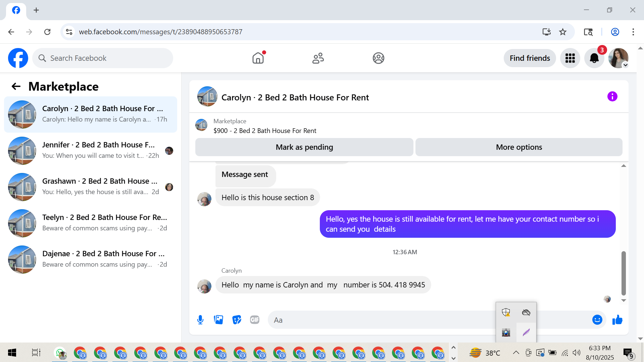Open Task View on taskbar

pyautogui.click(x=36, y=353)
